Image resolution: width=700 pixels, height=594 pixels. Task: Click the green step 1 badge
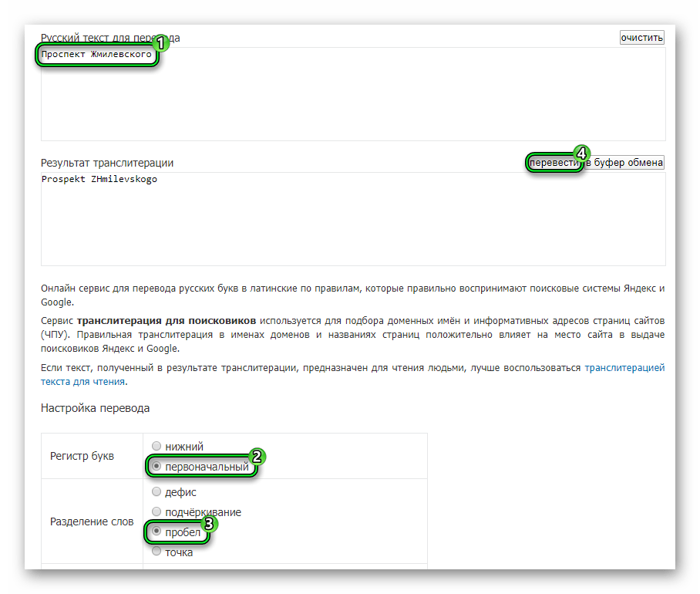pyautogui.click(x=160, y=43)
